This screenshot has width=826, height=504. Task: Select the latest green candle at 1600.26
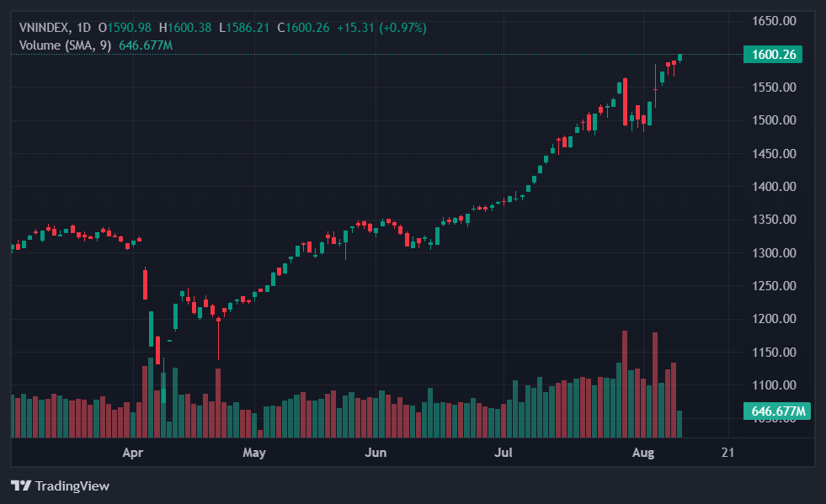pos(680,57)
